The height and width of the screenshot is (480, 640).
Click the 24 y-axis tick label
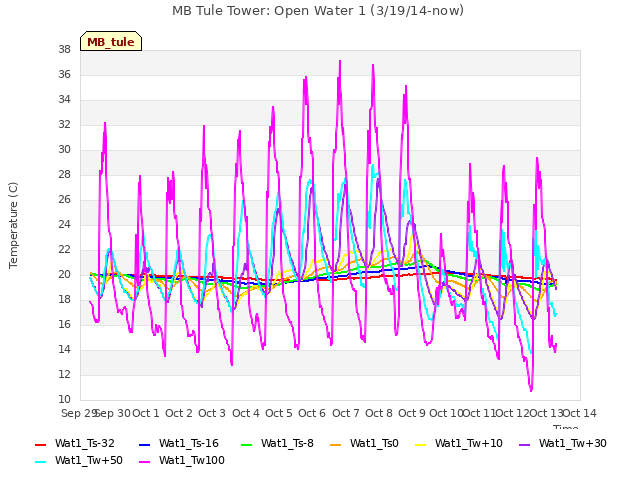coord(64,224)
